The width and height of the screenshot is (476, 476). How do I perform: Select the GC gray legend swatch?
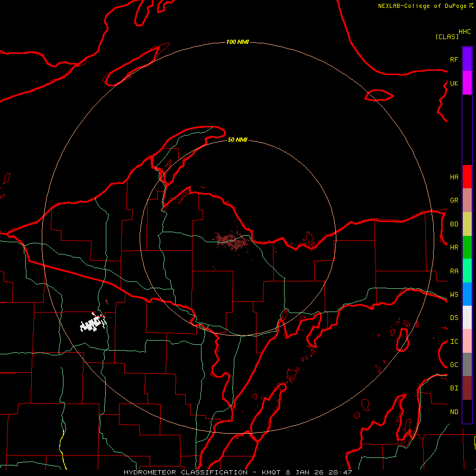click(467, 364)
